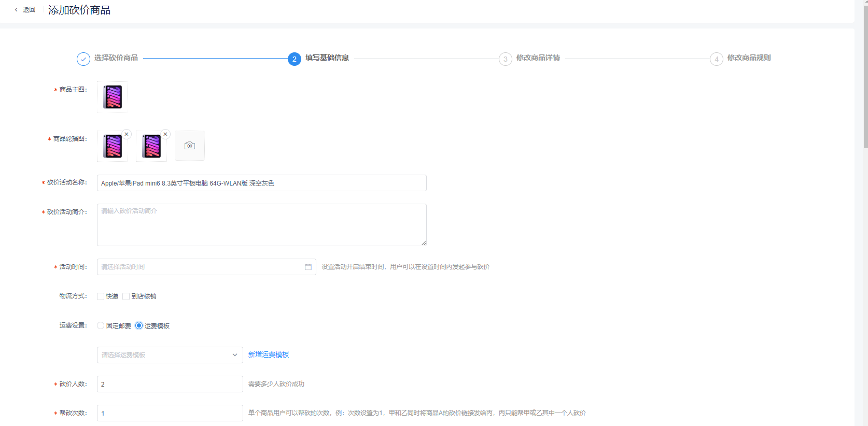
Task: Click the step 2 circle icon
Action: [295, 59]
